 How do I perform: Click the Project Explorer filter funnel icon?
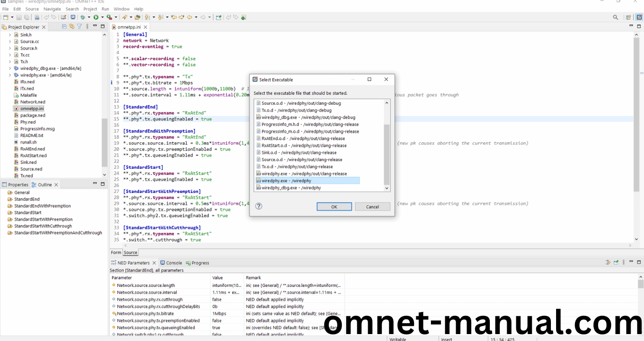[79, 27]
